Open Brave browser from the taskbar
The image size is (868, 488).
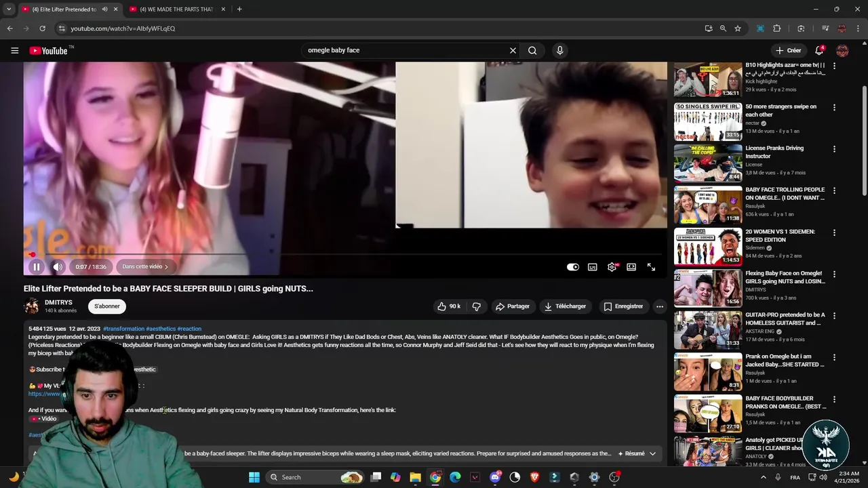click(534, 477)
